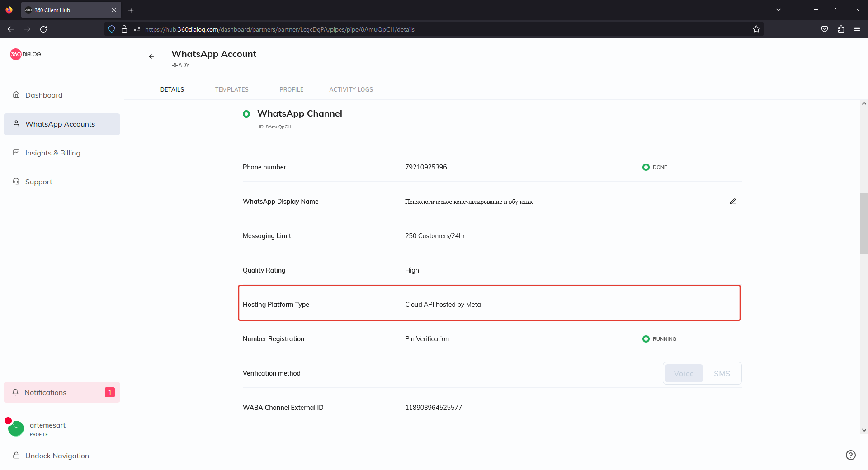Select the SMS verification method
The width and height of the screenshot is (868, 470).
point(722,373)
